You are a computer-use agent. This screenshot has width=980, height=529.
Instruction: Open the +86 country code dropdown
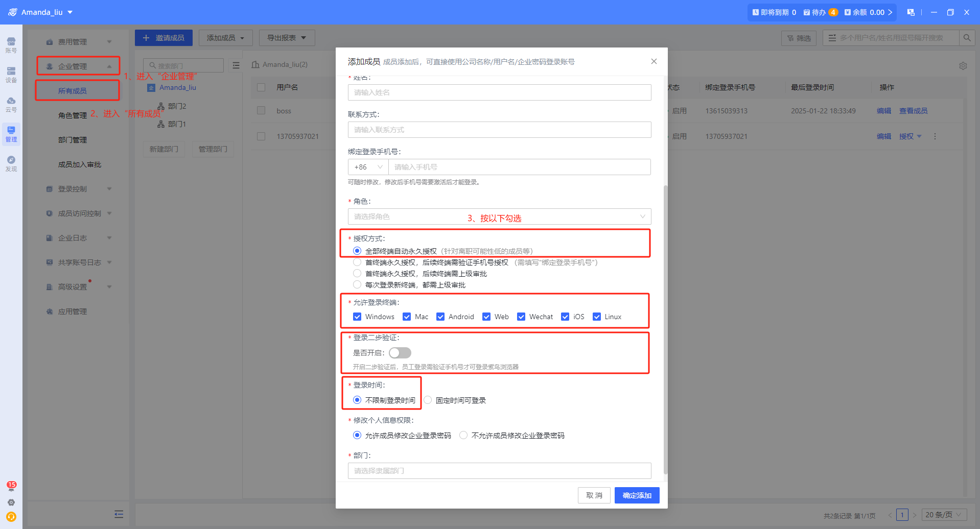coord(368,167)
